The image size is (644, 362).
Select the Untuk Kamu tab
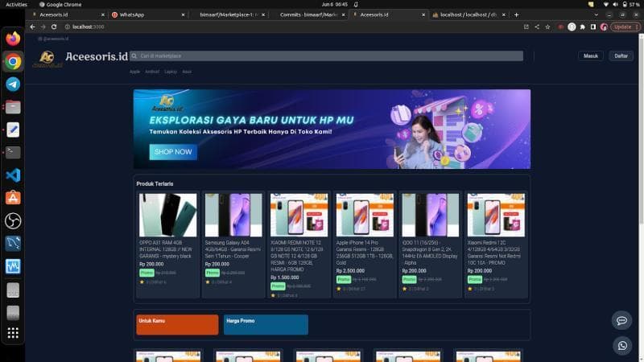pyautogui.click(x=177, y=325)
